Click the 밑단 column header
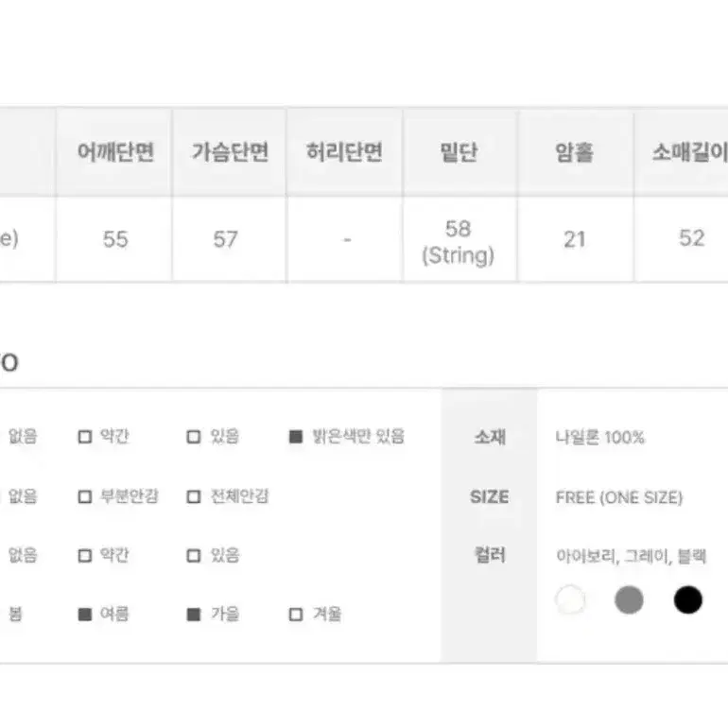728x728 pixels. tap(460, 152)
